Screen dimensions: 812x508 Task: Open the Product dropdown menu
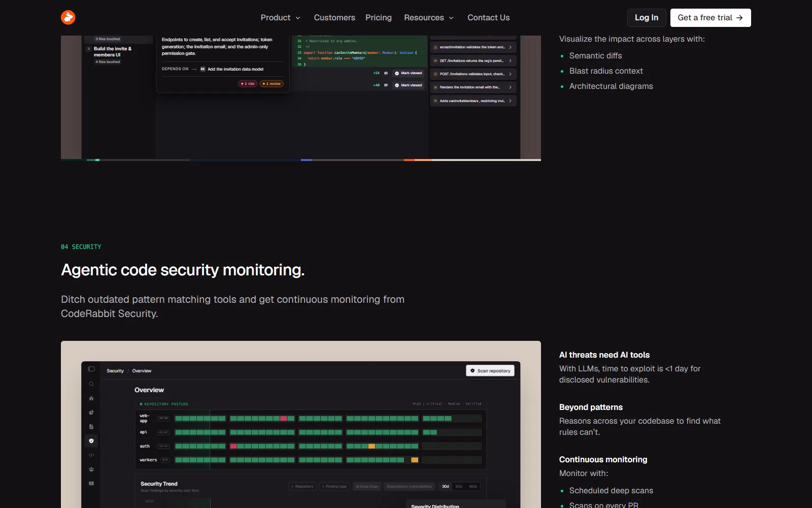(x=281, y=18)
